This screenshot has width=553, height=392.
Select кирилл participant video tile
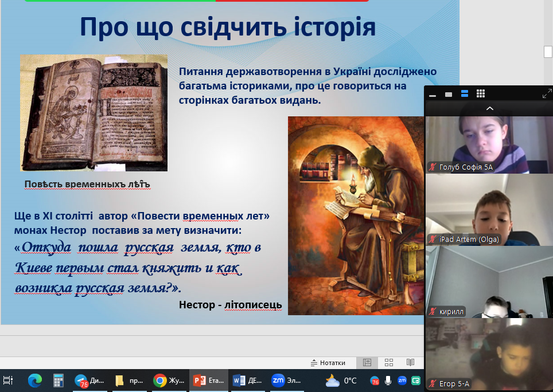click(489, 282)
